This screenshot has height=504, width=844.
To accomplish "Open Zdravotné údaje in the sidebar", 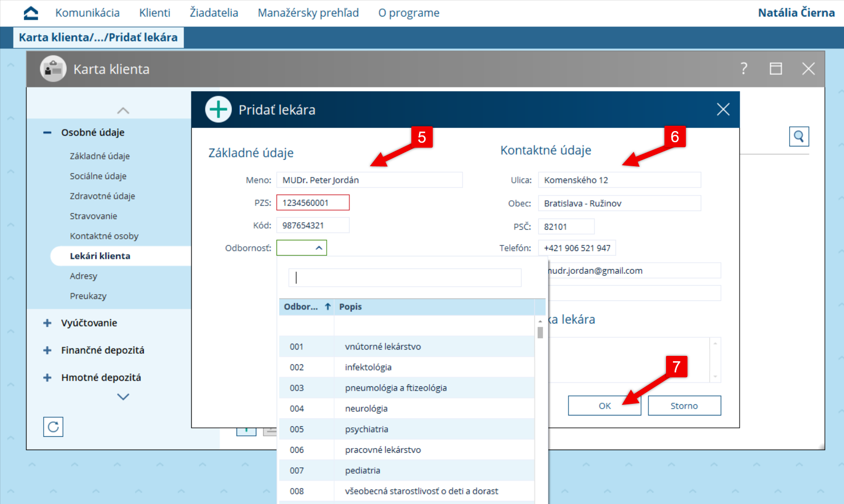I will 102,196.
